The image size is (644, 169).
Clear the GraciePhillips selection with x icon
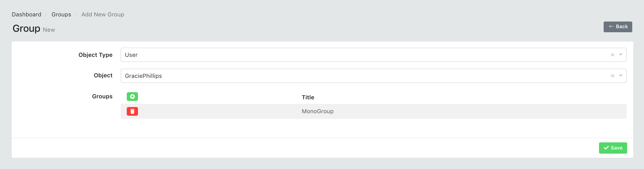tap(612, 76)
